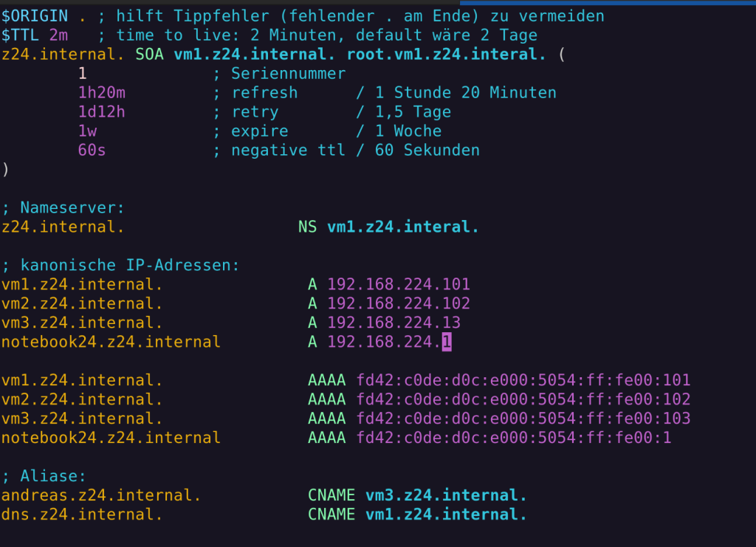Click the andreas.z24.internal. alias name
The width and height of the screenshot is (756, 547).
tap(101, 495)
